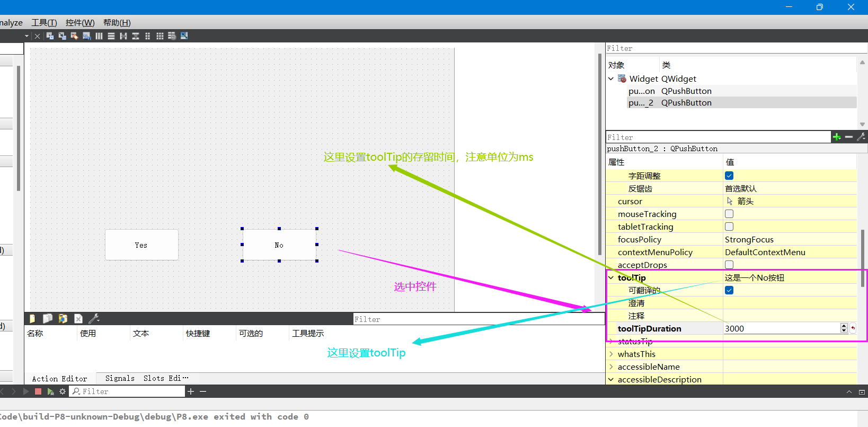The height and width of the screenshot is (427, 868).
Task: Stop the running application red square
Action: (x=38, y=391)
